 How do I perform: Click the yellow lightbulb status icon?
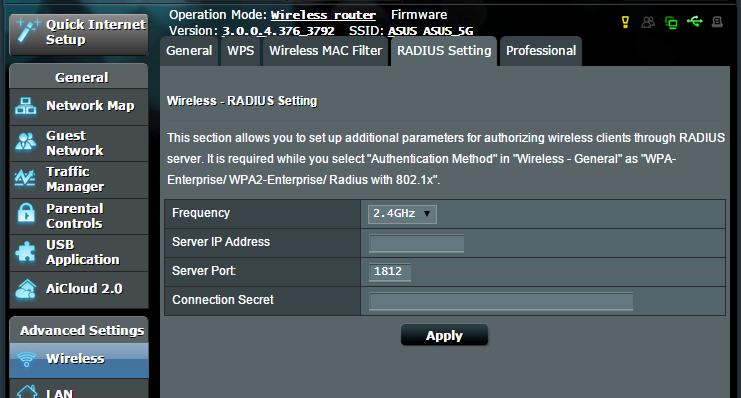(625, 22)
